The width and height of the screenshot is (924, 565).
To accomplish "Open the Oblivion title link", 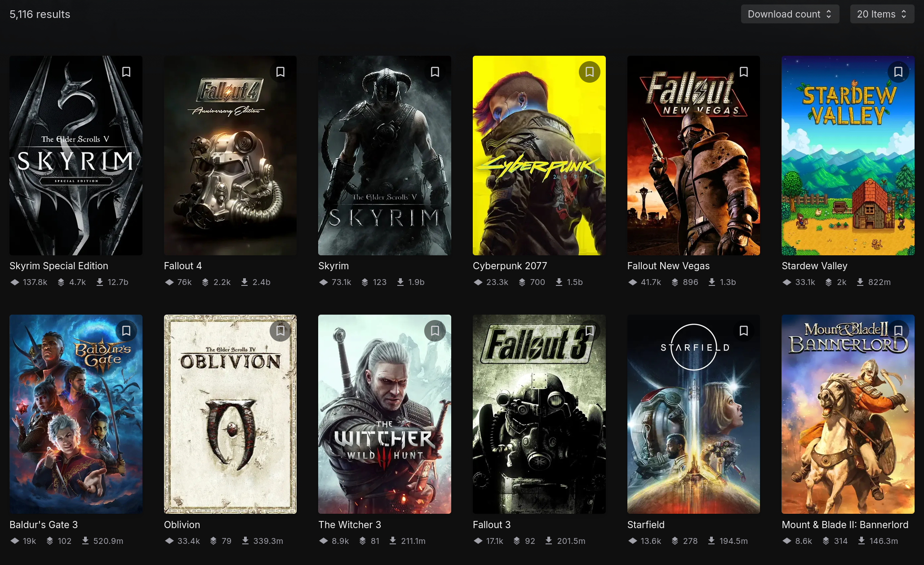I will tap(182, 525).
